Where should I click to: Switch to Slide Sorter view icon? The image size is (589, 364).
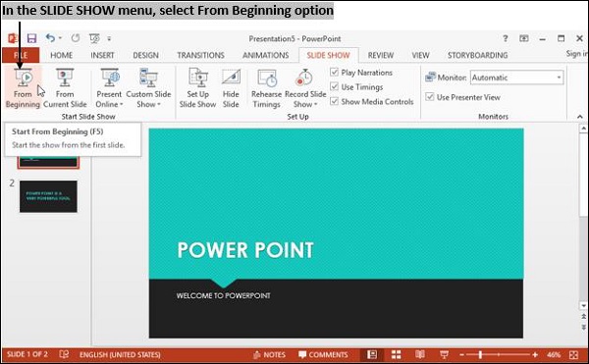pos(396,354)
